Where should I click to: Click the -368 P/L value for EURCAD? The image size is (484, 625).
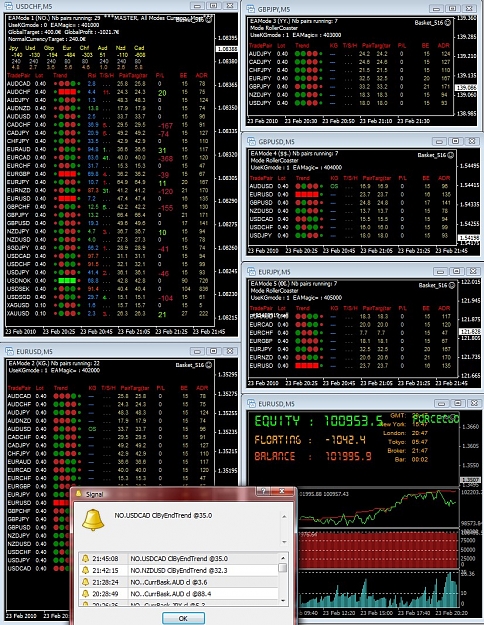(x=165, y=159)
